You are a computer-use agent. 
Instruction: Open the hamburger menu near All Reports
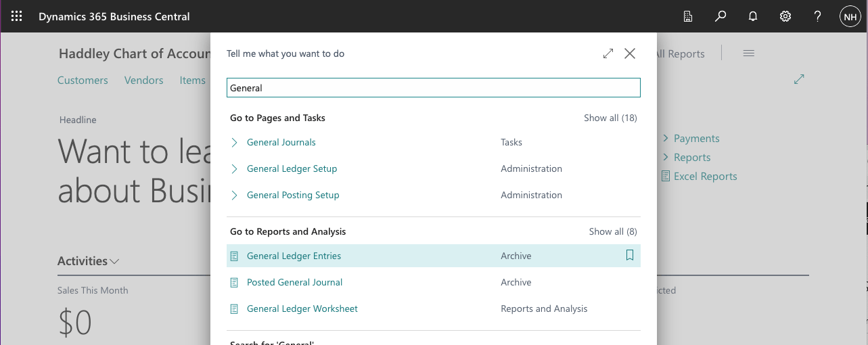click(748, 53)
